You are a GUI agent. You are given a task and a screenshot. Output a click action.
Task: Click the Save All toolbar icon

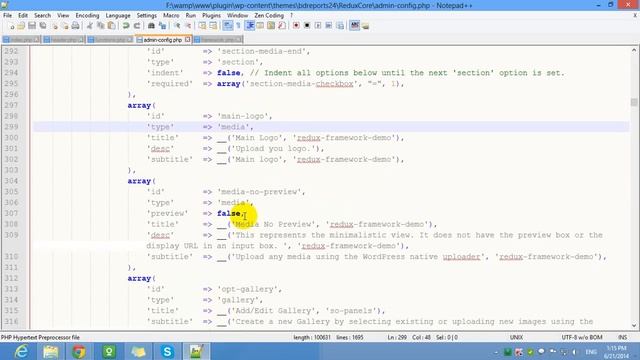tap(42, 26)
